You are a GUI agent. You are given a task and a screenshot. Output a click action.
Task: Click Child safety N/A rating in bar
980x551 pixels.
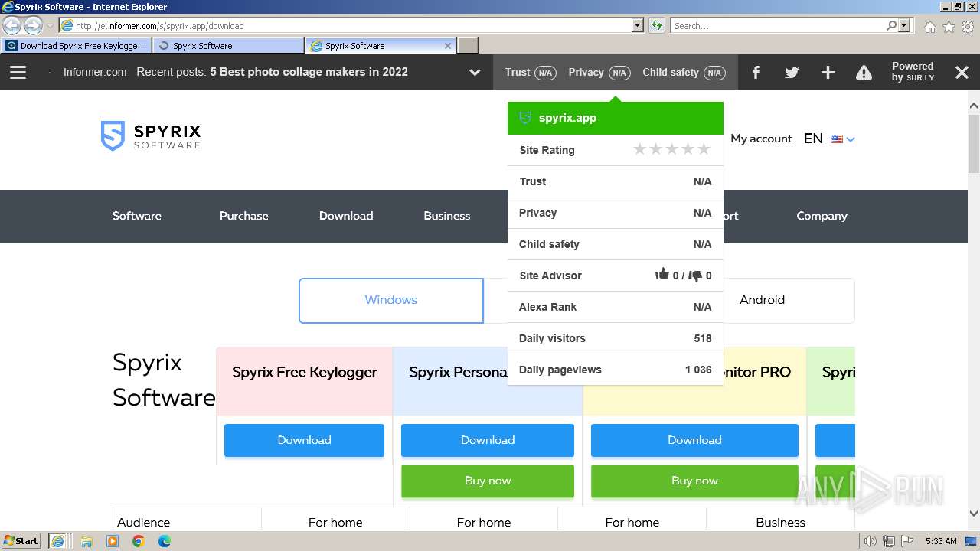(x=684, y=73)
